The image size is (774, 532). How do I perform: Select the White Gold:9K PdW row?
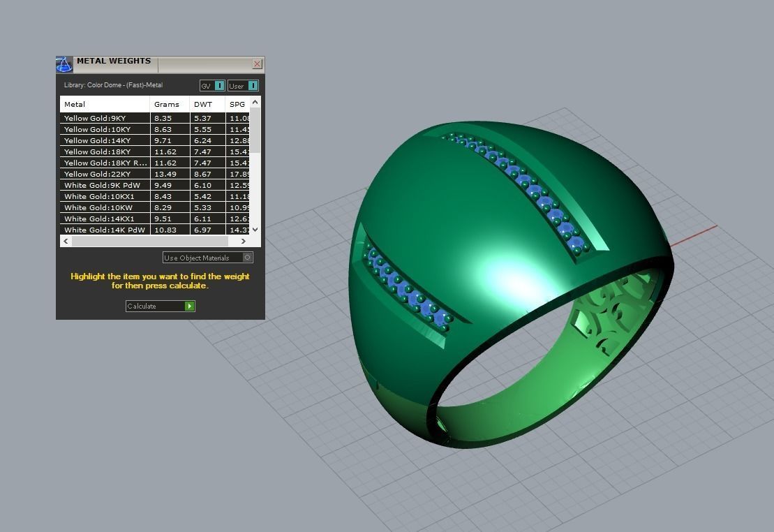pos(154,185)
